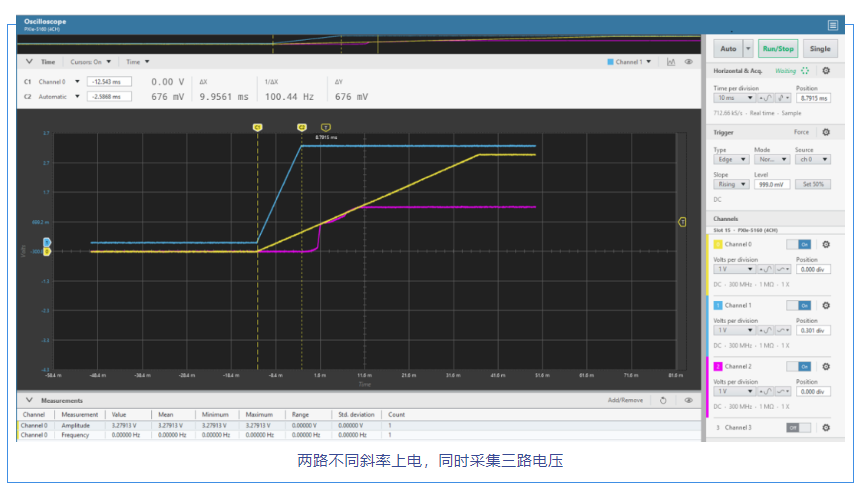Click the Measurements refresh icon
Viewport: 867px width, 496px height.
click(663, 400)
